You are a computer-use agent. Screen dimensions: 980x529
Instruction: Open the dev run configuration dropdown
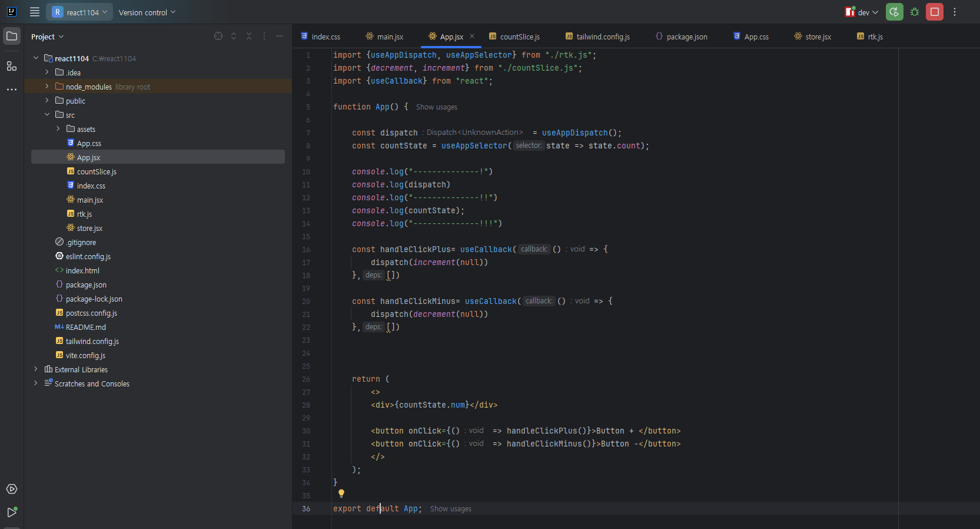(x=863, y=12)
